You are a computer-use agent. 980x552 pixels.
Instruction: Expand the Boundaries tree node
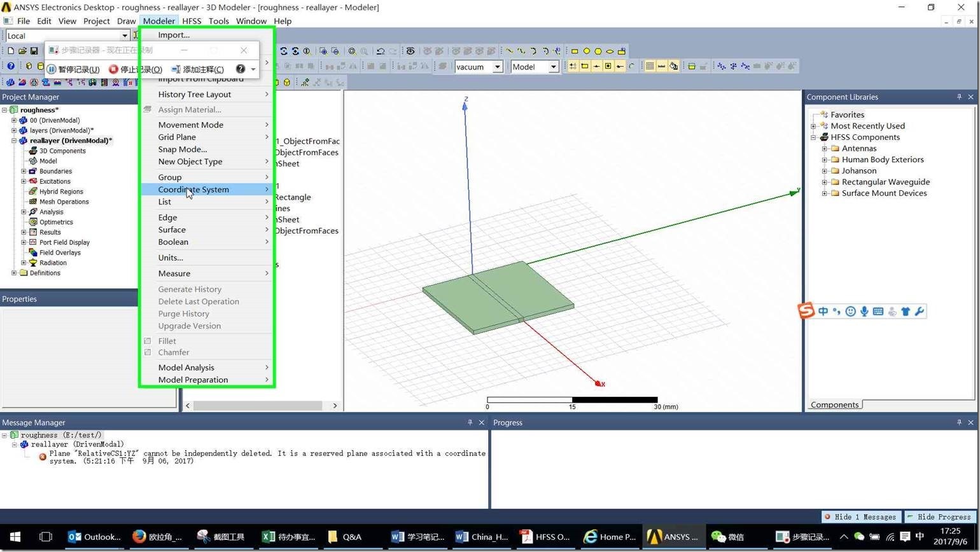[24, 171]
